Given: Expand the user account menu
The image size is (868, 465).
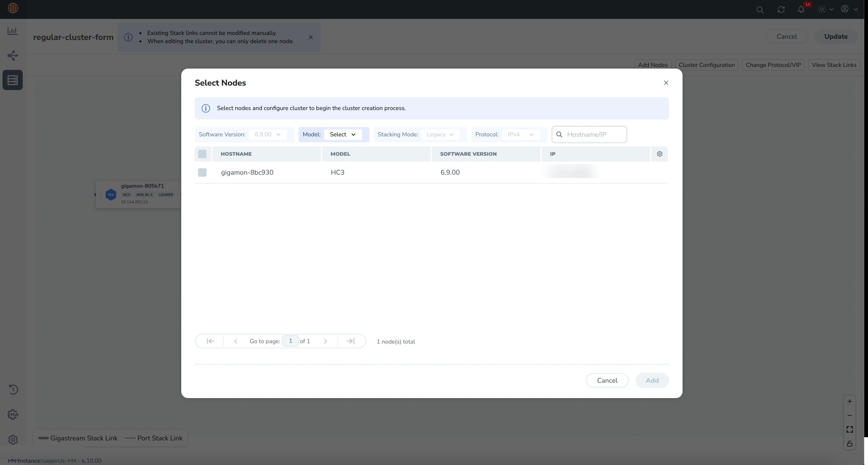Looking at the screenshot, I should (849, 9).
